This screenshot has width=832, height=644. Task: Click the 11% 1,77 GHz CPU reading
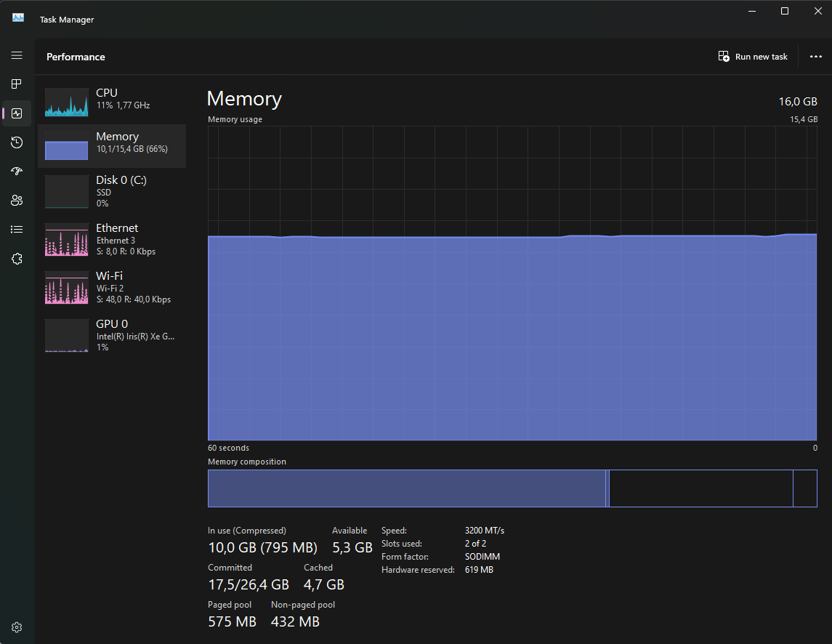[x=123, y=105]
